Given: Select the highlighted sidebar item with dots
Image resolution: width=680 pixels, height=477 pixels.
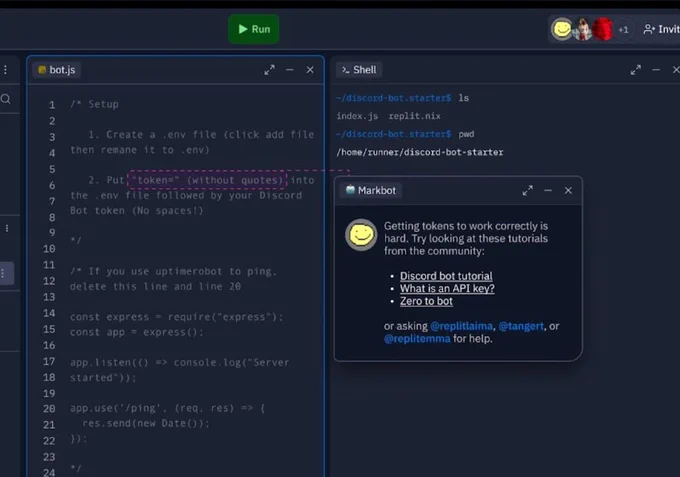Looking at the screenshot, I should (x=5, y=273).
